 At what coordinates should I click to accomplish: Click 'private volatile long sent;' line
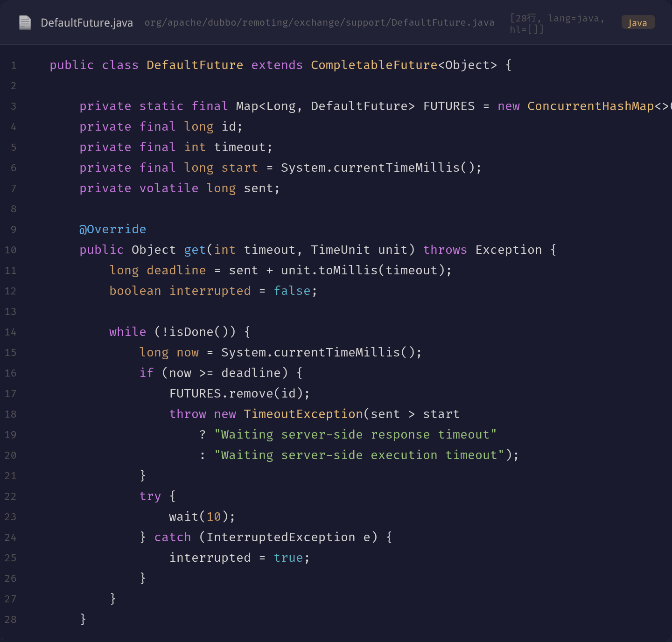[x=180, y=188]
